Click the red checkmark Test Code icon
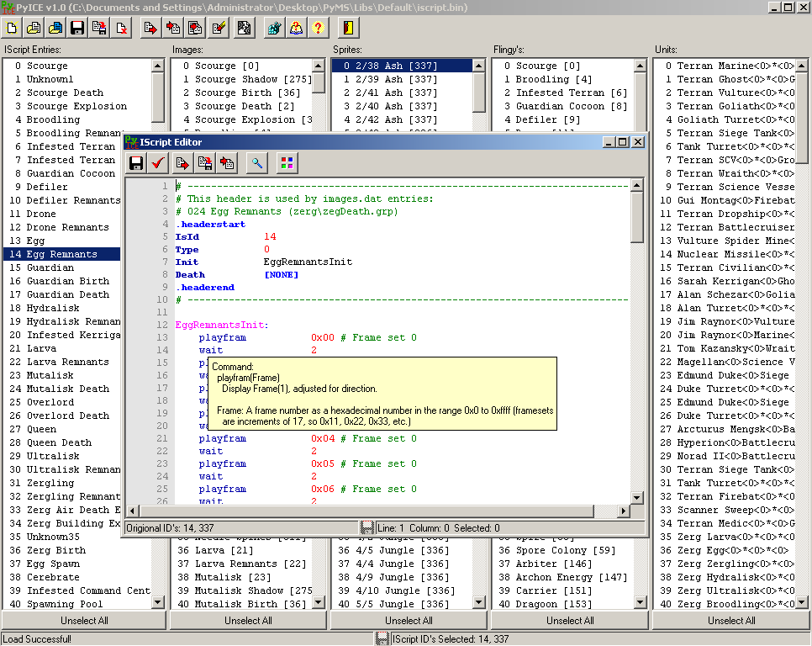The image size is (812, 646). click(x=158, y=164)
